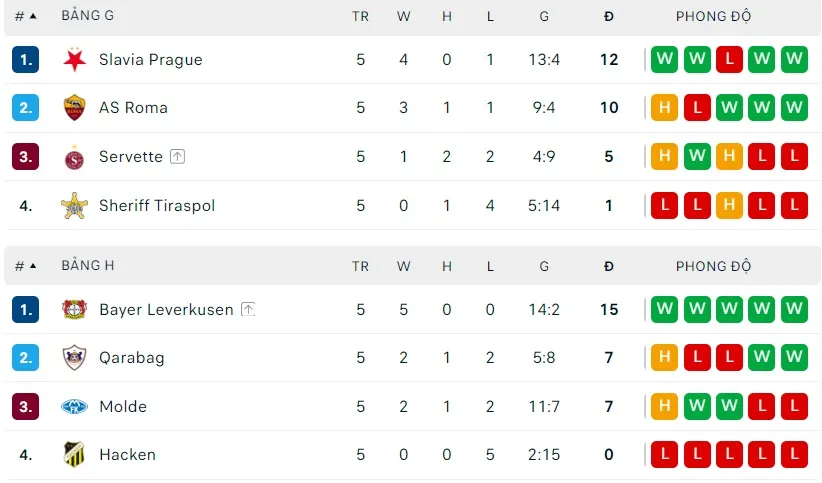Click the Servette club crest
This screenshot has width=822, height=483.
[74, 157]
